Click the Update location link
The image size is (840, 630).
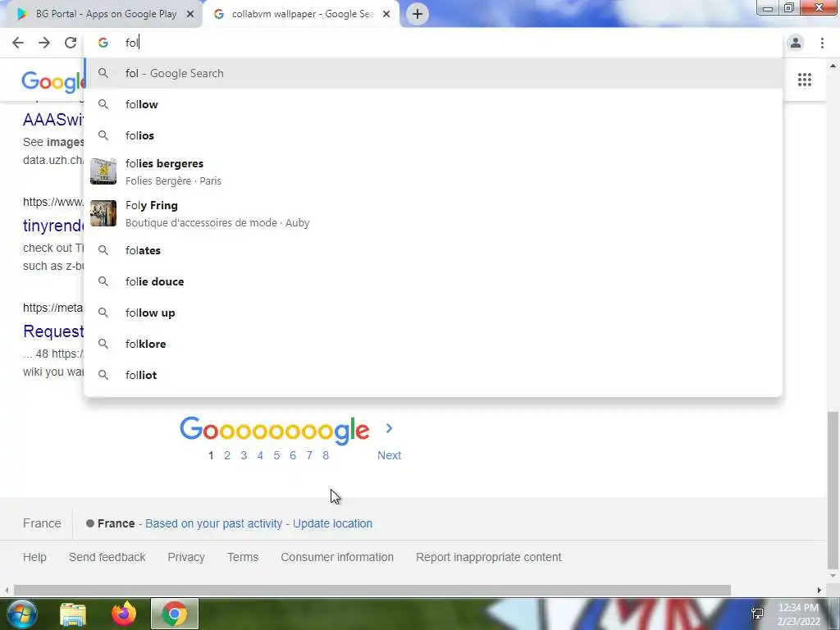(332, 523)
